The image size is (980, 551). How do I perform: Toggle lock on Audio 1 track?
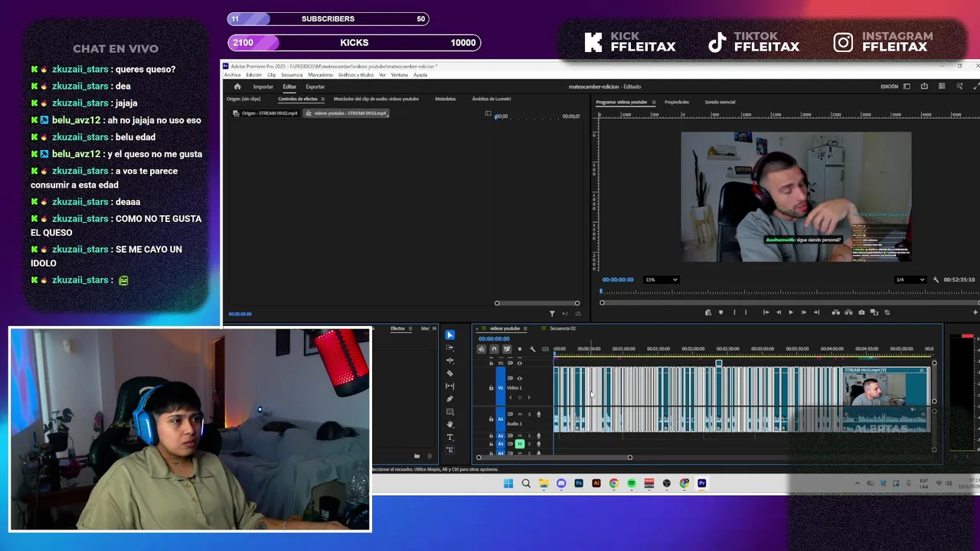coord(491,419)
